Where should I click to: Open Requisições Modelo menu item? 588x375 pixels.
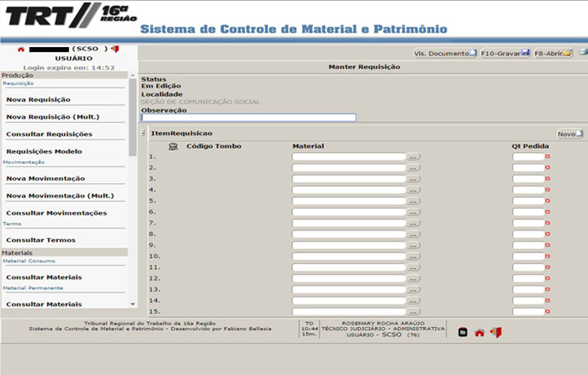[44, 151]
